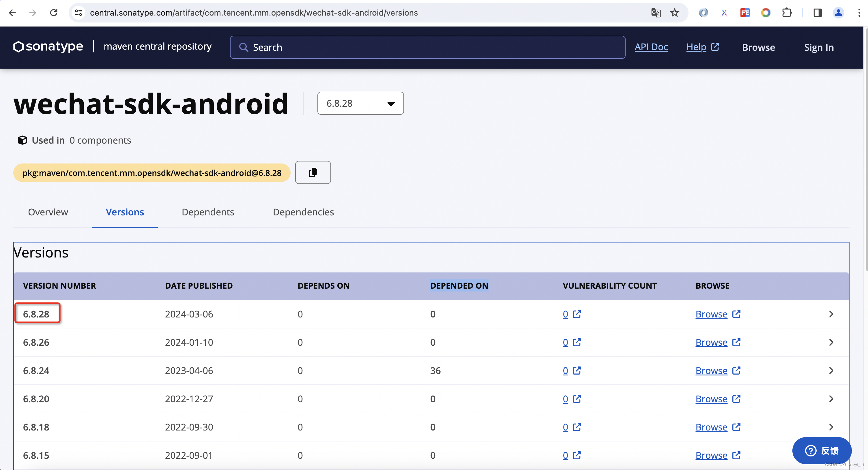Click the Browse link for version 6.8.26

711,342
